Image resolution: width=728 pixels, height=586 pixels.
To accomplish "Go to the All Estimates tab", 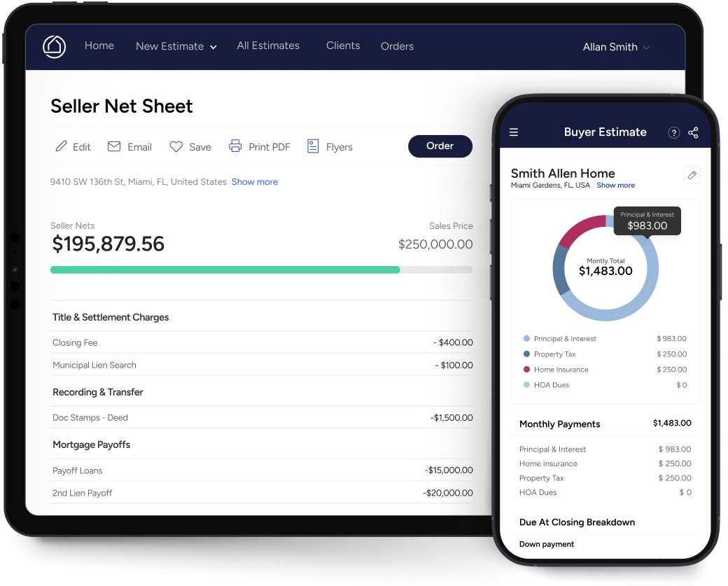I will tap(268, 46).
